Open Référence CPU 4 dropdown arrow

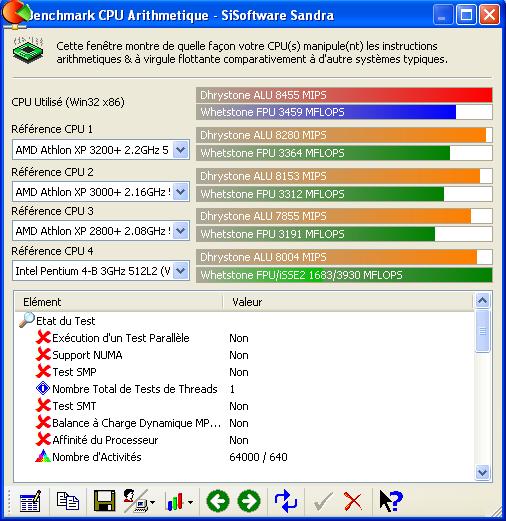181,270
